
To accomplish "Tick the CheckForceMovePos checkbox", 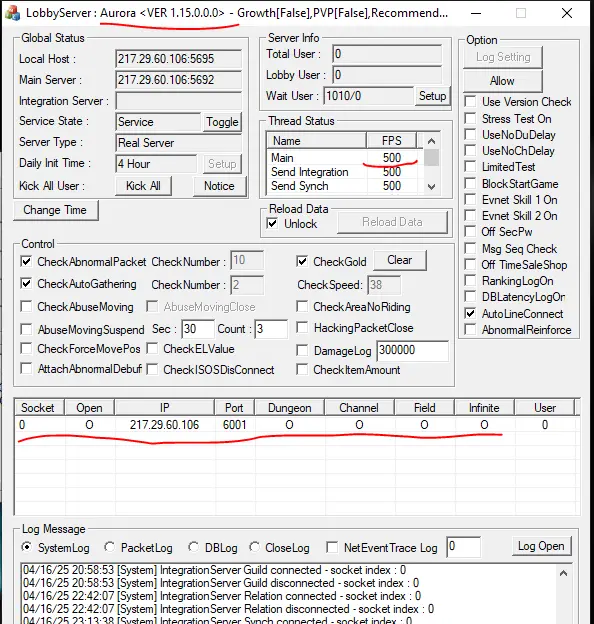I will tap(26, 349).
